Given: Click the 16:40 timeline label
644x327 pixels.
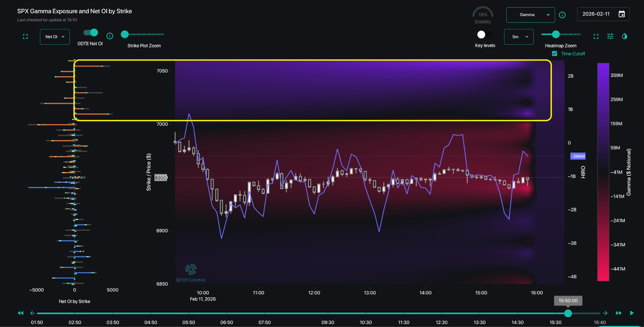Looking at the screenshot, I should click(x=600, y=323).
